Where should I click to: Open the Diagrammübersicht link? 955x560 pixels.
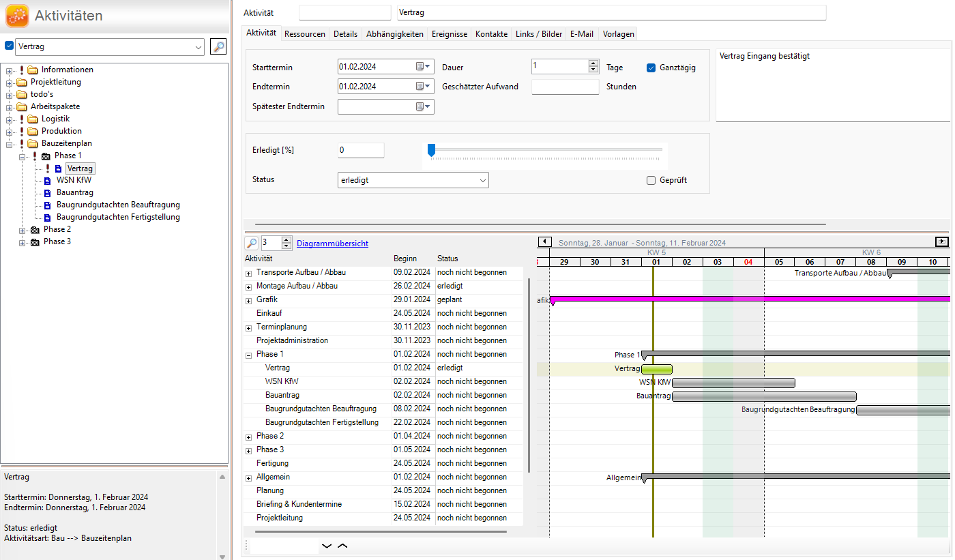(332, 244)
